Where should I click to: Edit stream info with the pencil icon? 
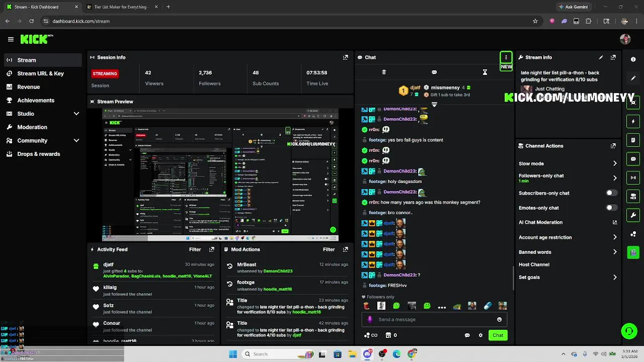click(x=601, y=57)
